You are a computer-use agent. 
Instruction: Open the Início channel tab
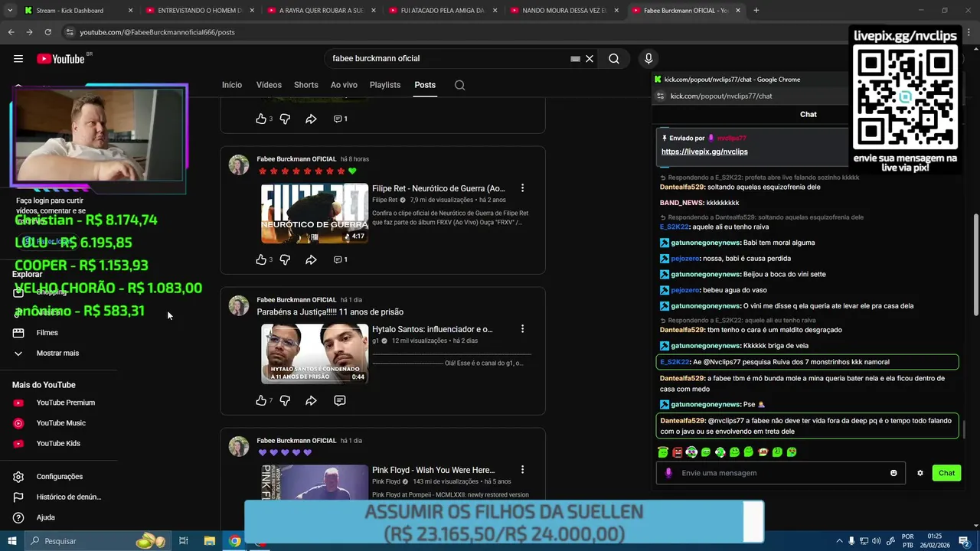[232, 85]
